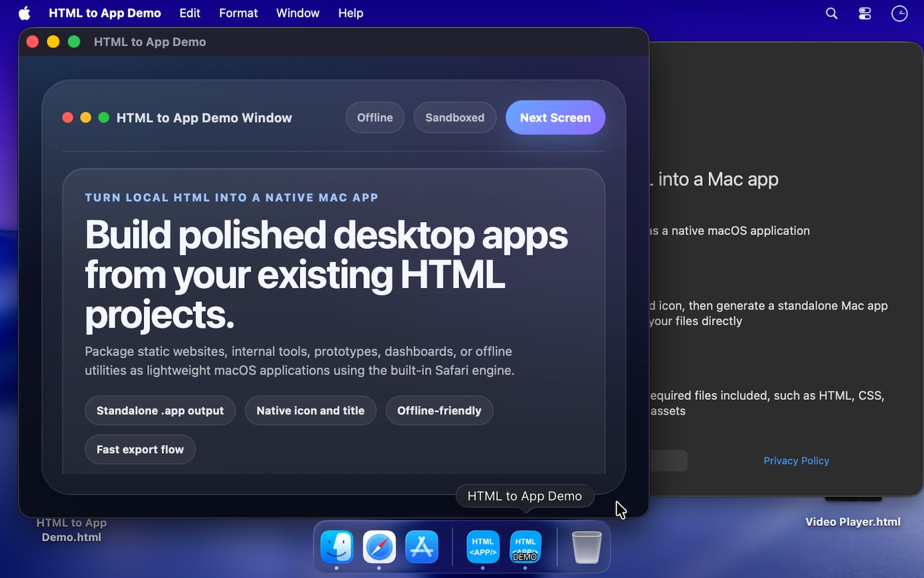
Task: Click the clock icon in the menu bar
Action: coord(899,13)
